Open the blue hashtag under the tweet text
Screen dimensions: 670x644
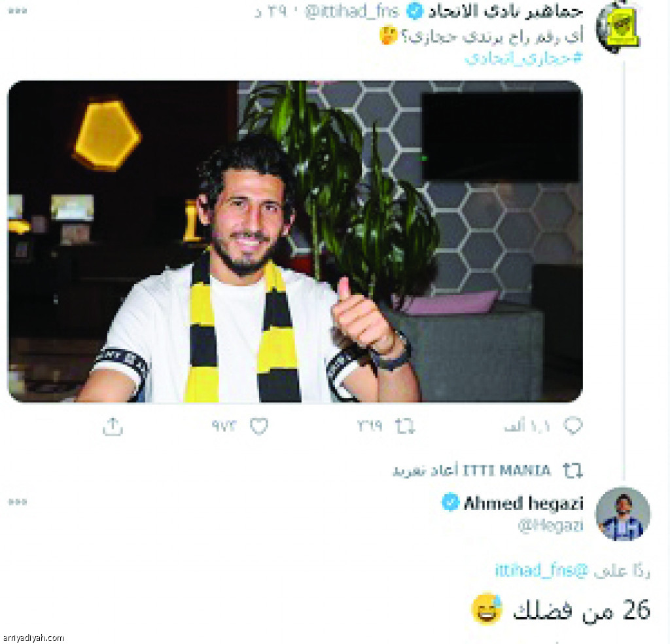pyautogui.click(x=524, y=58)
